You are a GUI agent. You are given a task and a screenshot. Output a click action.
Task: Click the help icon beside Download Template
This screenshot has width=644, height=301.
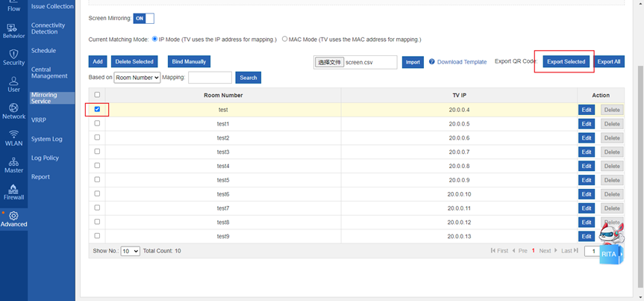coord(432,62)
